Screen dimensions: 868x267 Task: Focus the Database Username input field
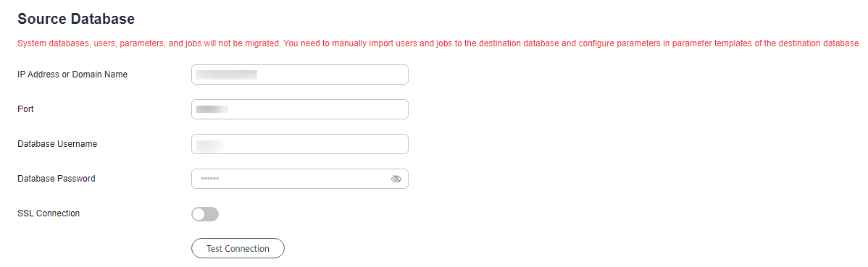pos(299,144)
